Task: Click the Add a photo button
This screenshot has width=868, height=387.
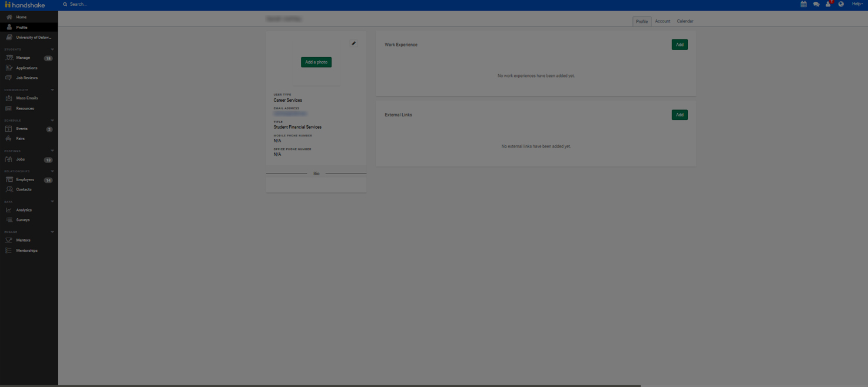Action: (x=316, y=62)
